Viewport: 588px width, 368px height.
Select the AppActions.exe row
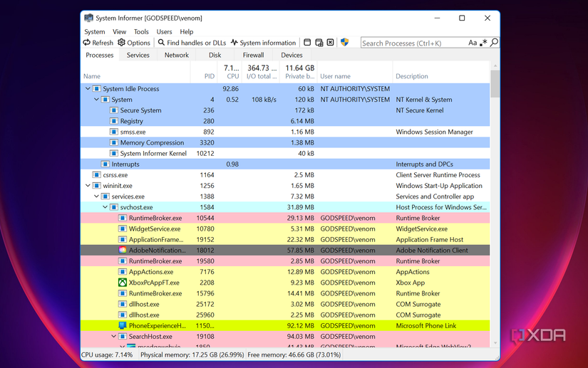(x=285, y=272)
